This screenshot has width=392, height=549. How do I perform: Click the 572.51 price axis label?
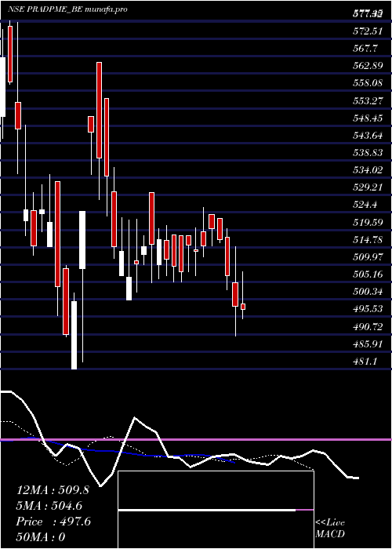tap(367, 31)
